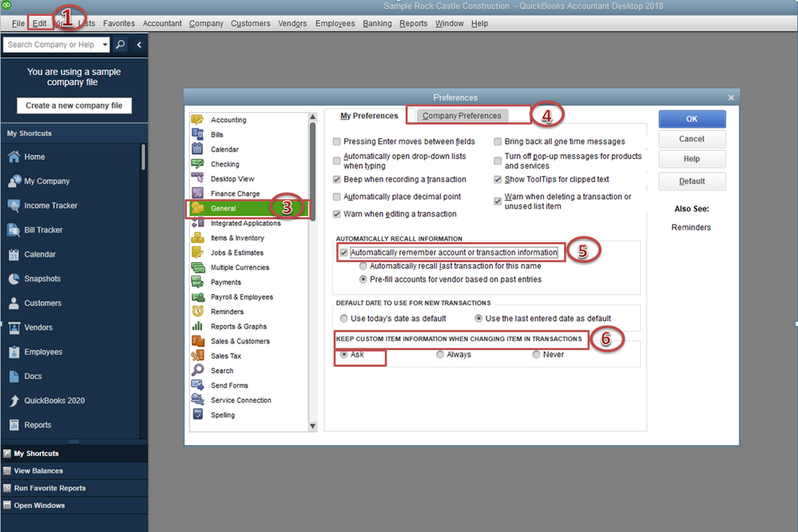Select Finance Charge preferences category
Screen dimensions: 798x532
pos(235,193)
